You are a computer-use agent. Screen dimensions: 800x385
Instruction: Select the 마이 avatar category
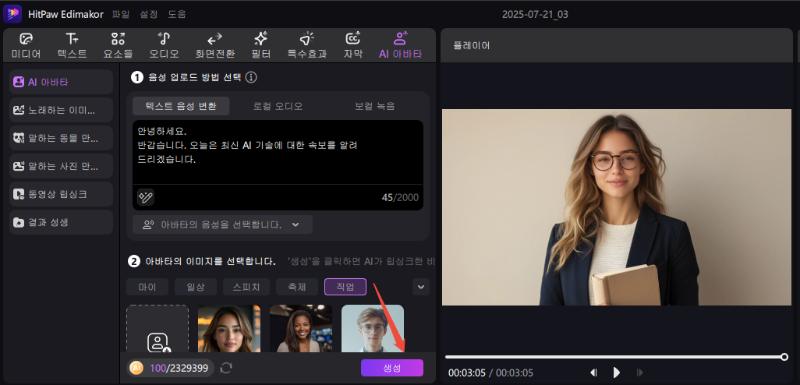pos(147,287)
